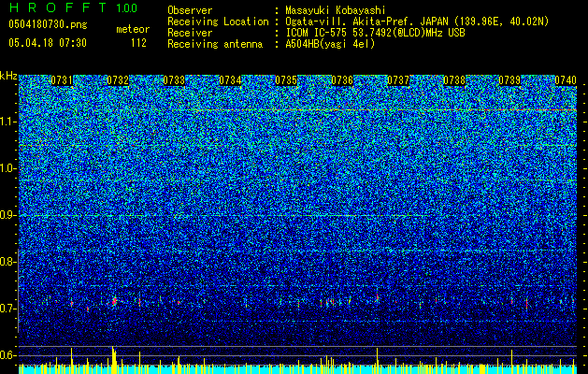The height and width of the screenshot is (374, 588).
Task: Click the 0734 time marker
Action: [230, 80]
